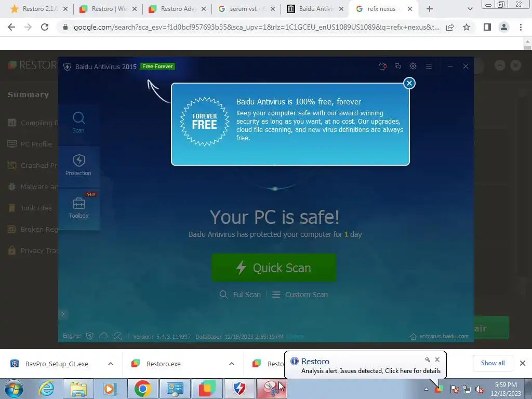The height and width of the screenshot is (399, 532).
Task: Click the local engine shield icon
Action: pos(89,336)
